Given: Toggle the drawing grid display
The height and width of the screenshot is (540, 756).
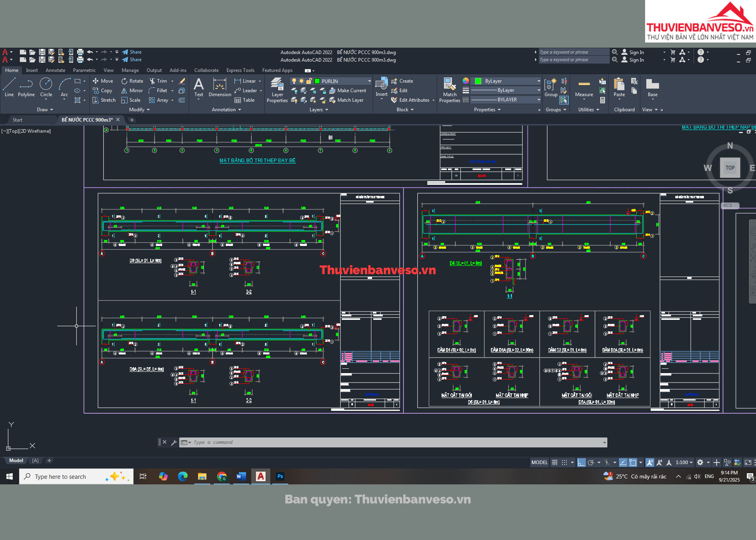Looking at the screenshot, I should pyautogui.click(x=554, y=463).
